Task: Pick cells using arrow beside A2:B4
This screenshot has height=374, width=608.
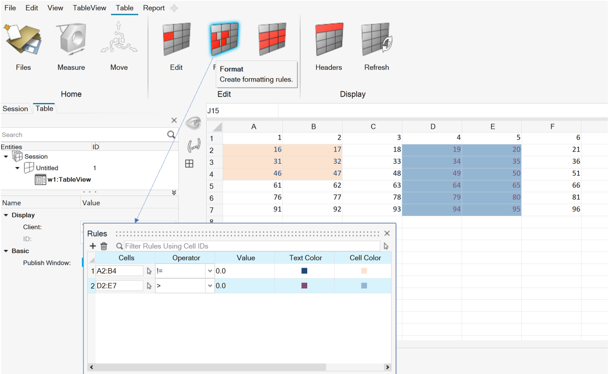Action: coord(149,271)
